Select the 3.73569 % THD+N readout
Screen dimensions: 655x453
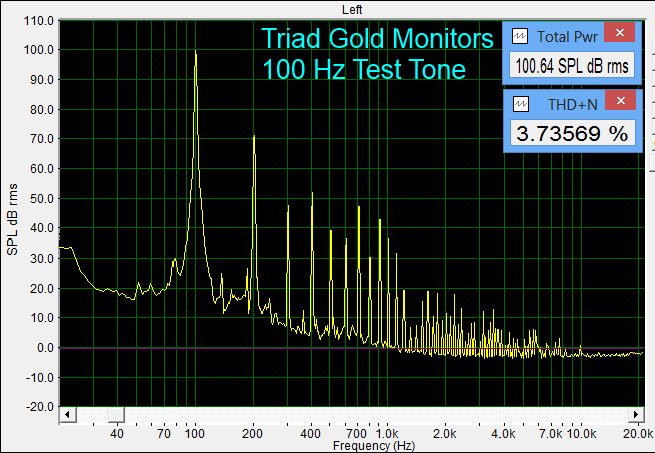tap(572, 133)
